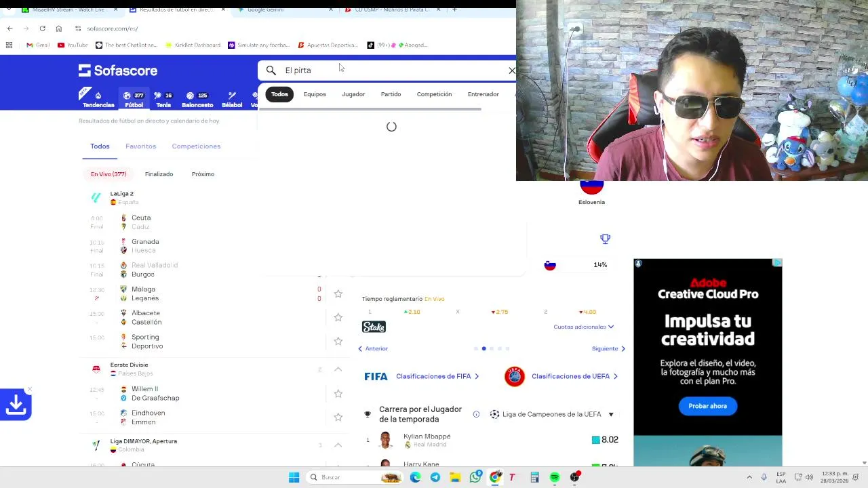
Task: Open the Favoritos tab
Action: pyautogui.click(x=140, y=146)
